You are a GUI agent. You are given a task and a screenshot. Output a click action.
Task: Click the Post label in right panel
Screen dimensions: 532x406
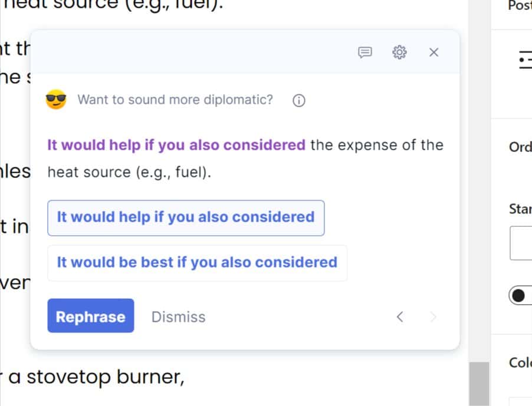pos(520,5)
